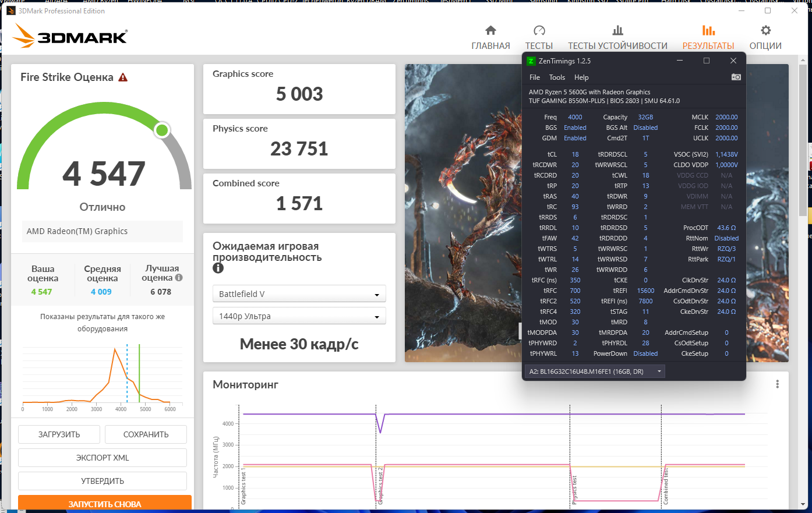Viewport: 812px width, 513px height.
Task: Click the large 4 547 score in the gauge
Action: click(x=104, y=174)
